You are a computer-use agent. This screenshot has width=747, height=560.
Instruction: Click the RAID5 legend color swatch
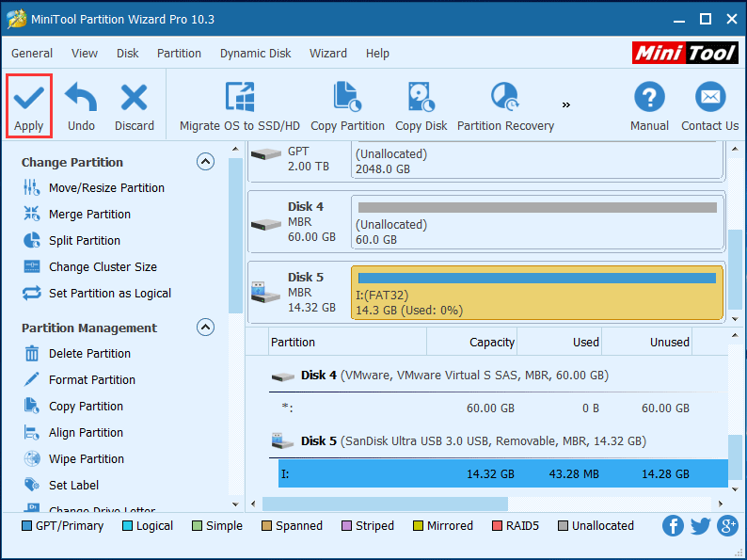tap(497, 526)
